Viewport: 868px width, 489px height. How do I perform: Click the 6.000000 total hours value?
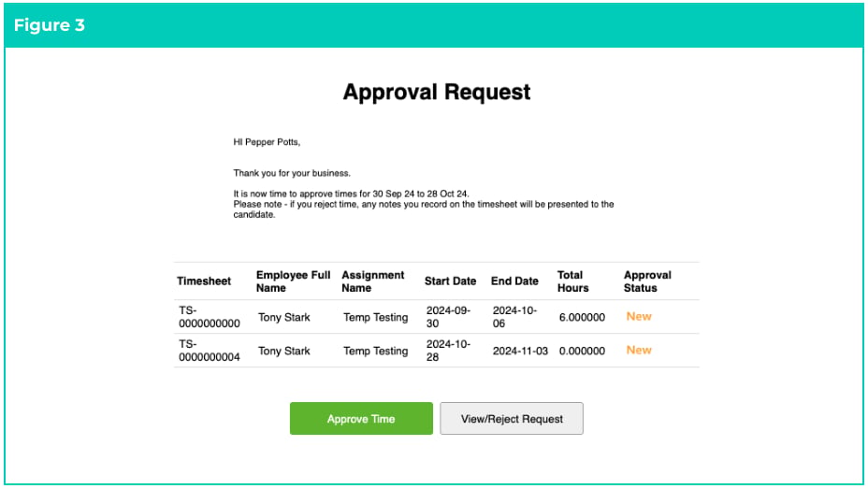pyautogui.click(x=582, y=318)
